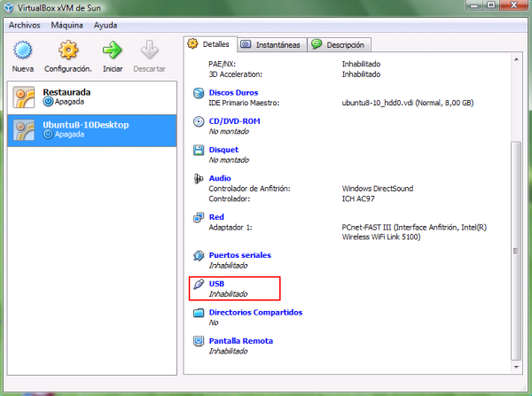The height and width of the screenshot is (396, 532).
Task: Click the Pantalla Remota monitor icon
Action: pos(199,341)
